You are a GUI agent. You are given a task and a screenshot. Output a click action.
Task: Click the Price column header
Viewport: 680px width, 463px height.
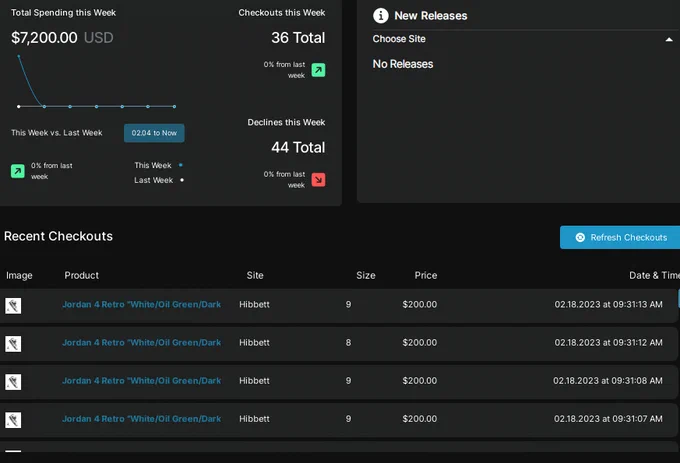pyautogui.click(x=425, y=275)
